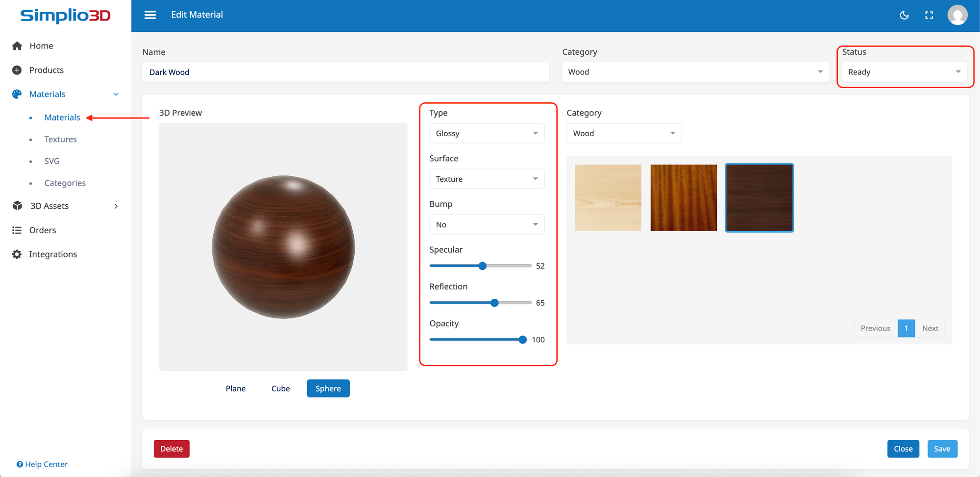Open the Type dropdown showing Glossy
This screenshot has height=477, width=980.
[x=487, y=133]
